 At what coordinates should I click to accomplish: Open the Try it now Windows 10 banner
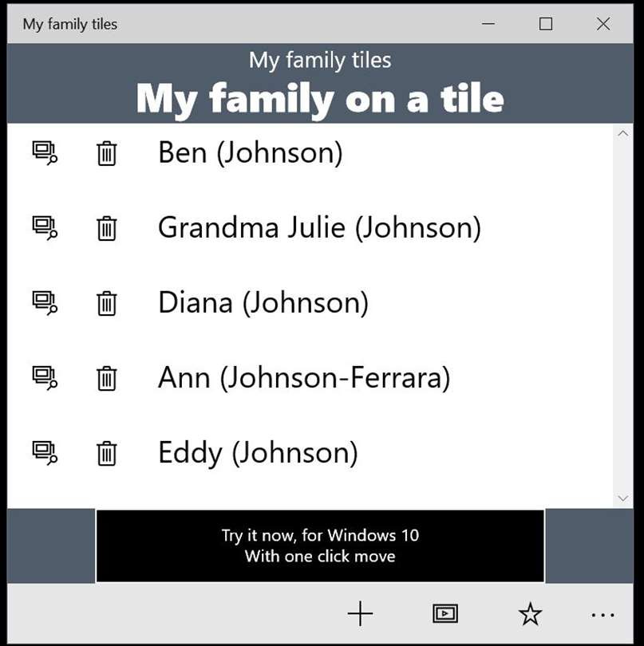click(x=320, y=546)
